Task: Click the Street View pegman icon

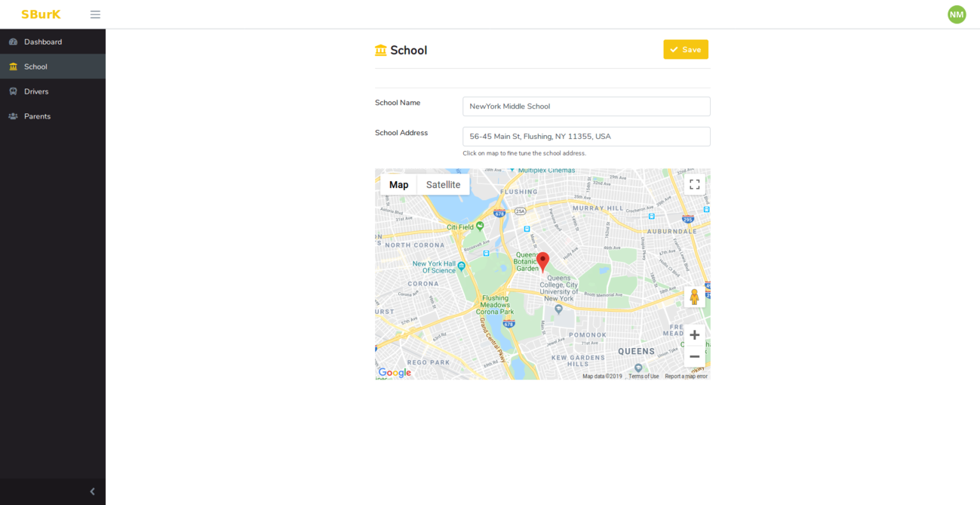Action: [x=695, y=297]
